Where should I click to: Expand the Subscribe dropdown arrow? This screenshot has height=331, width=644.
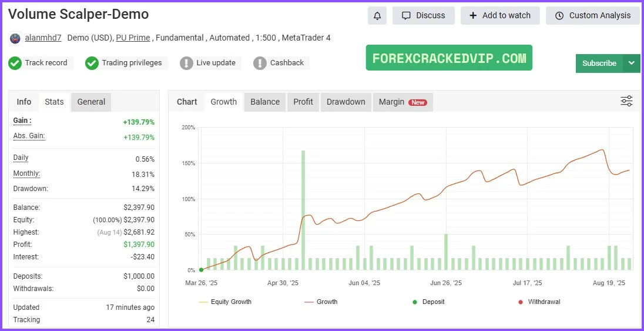pyautogui.click(x=632, y=63)
